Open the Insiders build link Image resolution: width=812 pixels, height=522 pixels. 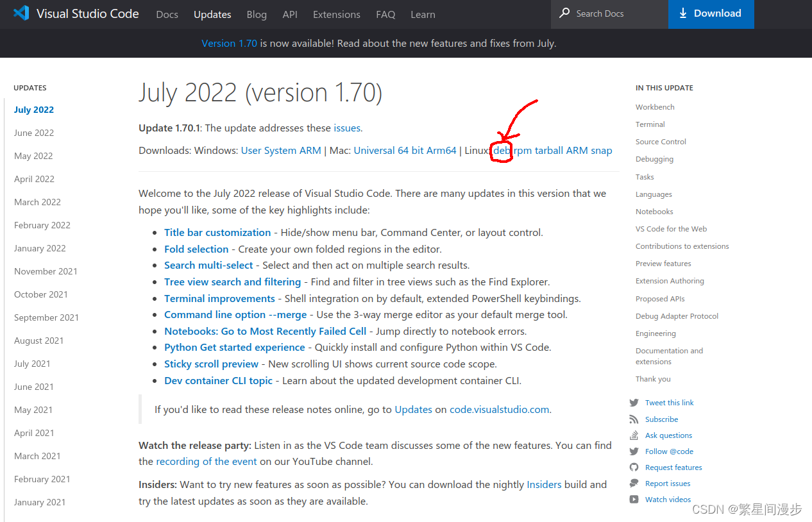coord(544,485)
